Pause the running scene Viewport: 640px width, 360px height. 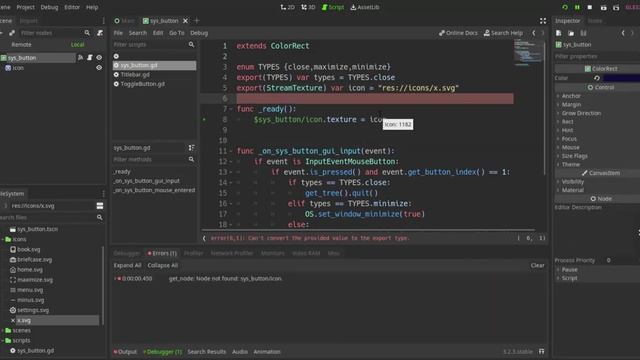577,7
